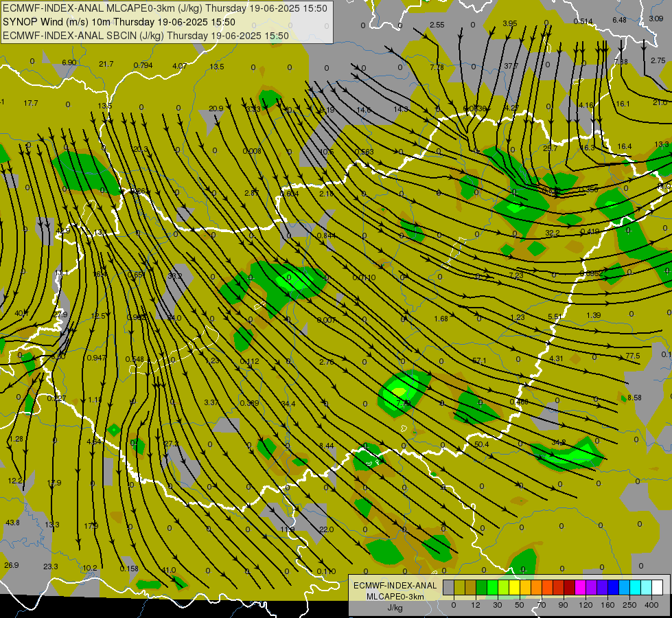
Task: Click the map value '41.0'
Action: tap(169, 570)
